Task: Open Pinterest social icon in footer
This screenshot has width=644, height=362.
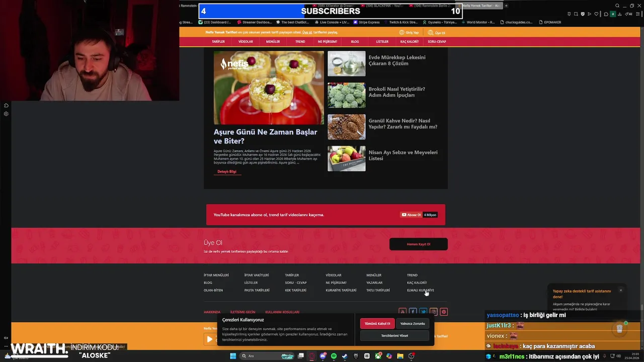Action: [x=444, y=312]
